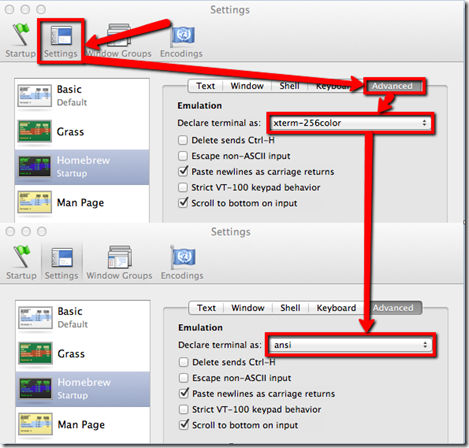Open the ansi terminal type dropdown
Viewport: 469px width, 448px height.
pyautogui.click(x=351, y=345)
